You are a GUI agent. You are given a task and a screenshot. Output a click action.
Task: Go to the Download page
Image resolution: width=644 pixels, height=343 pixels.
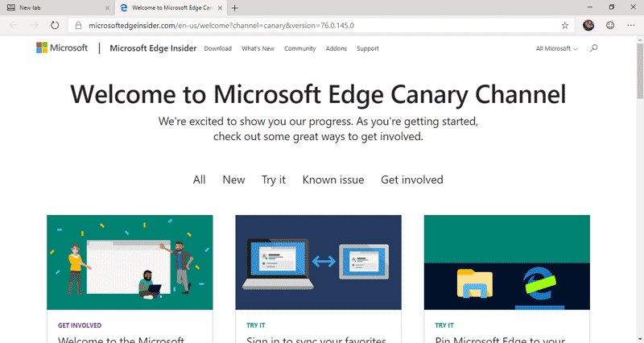coord(217,48)
